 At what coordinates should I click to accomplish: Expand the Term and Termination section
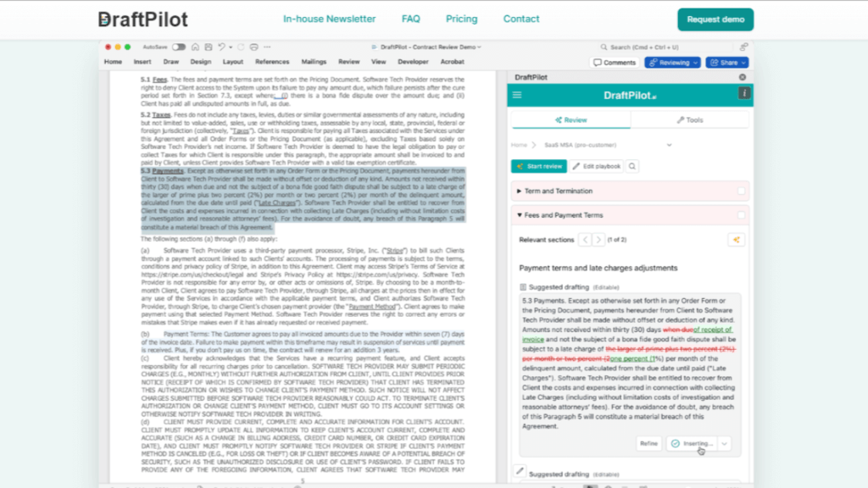point(520,191)
